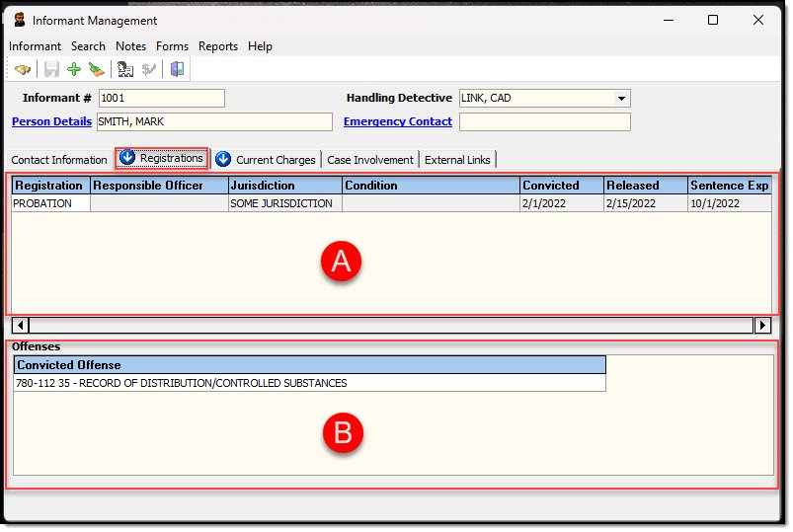Click the person details toolbar icon

click(125, 69)
